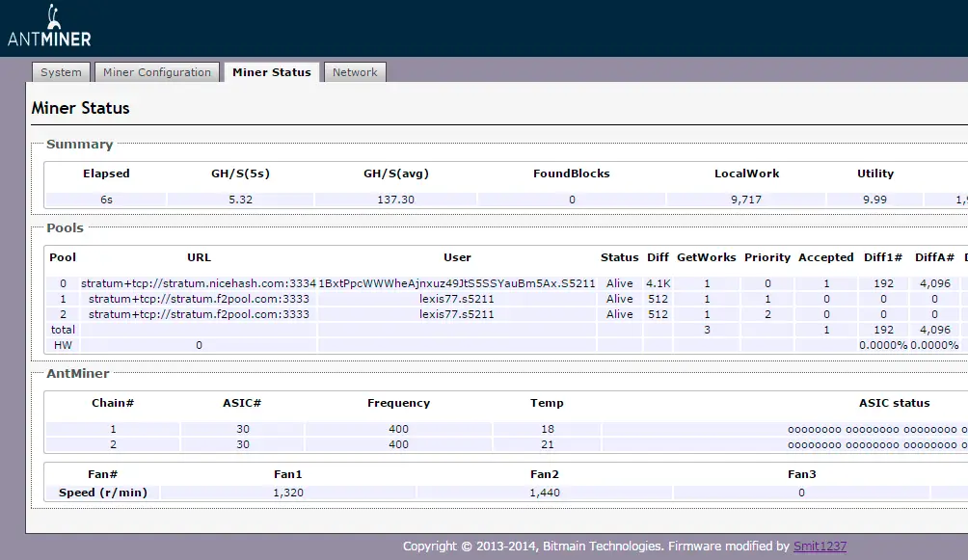Viewport: 968px width, 560px height.
Task: Click the Speed (r/min) row label
Action: (x=103, y=493)
